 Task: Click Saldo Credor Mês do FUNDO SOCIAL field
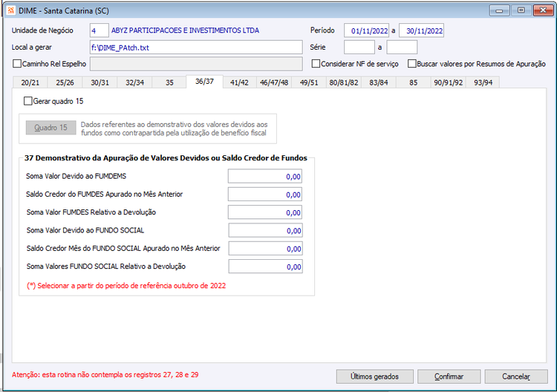pos(265,249)
